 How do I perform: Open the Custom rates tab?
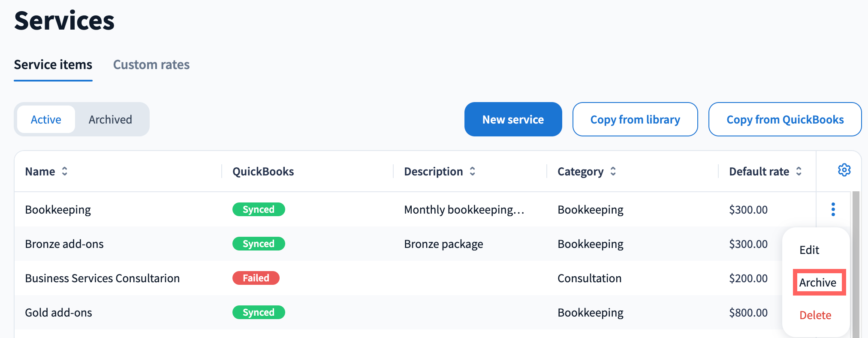point(151,65)
